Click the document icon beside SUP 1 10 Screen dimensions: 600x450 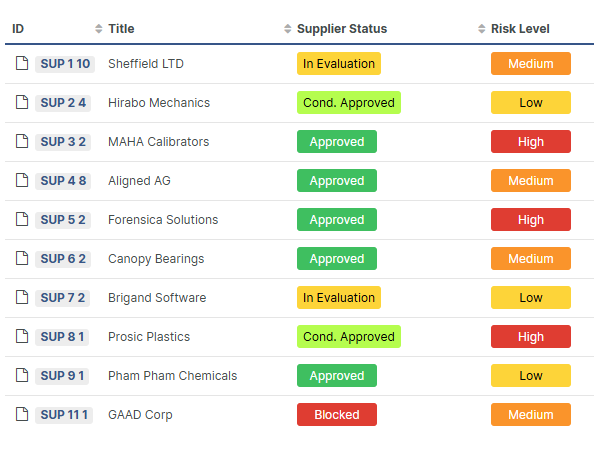pos(22,64)
